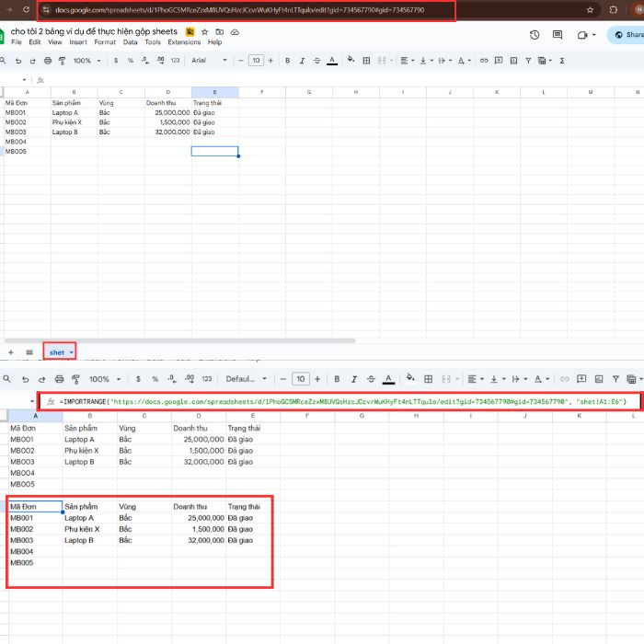Screen dimensions: 644x644
Task: Click Redo in the upper Sheets toolbar
Action: click(x=33, y=61)
